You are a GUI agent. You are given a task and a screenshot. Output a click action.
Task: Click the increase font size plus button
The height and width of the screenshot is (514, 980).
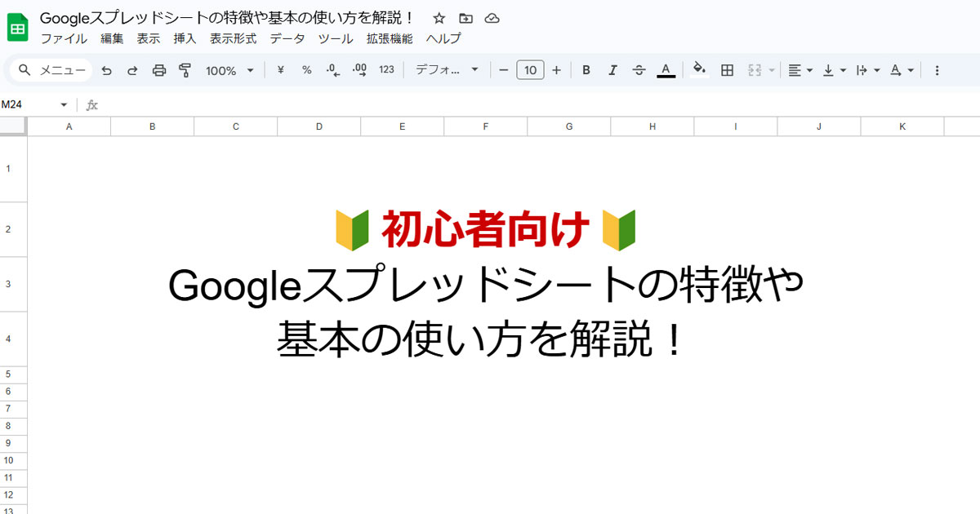556,70
